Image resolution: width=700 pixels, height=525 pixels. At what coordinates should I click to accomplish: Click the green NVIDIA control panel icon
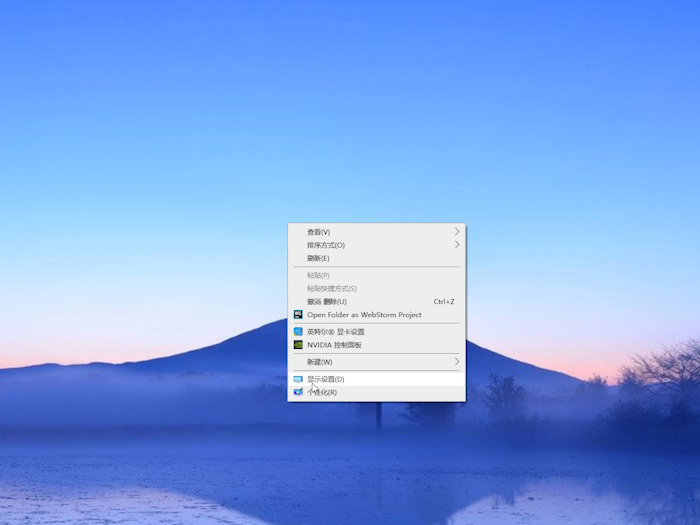click(x=297, y=345)
